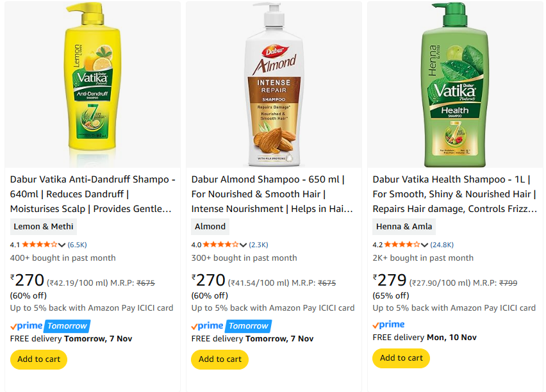Click the 4.2 star rating icons

click(x=402, y=245)
